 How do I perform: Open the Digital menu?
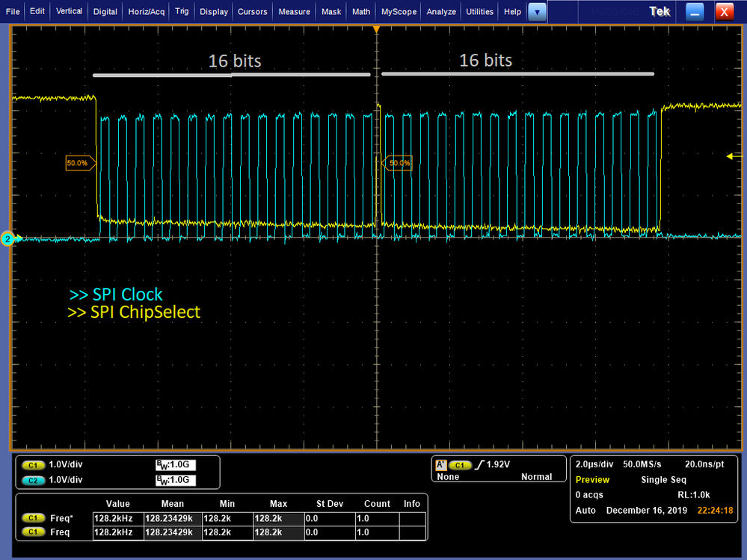click(105, 11)
